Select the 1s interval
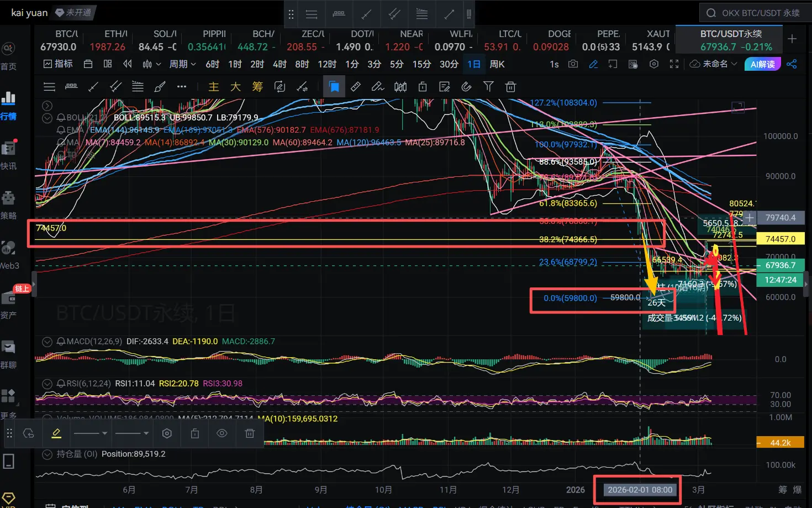This screenshot has width=812, height=508. coord(554,64)
